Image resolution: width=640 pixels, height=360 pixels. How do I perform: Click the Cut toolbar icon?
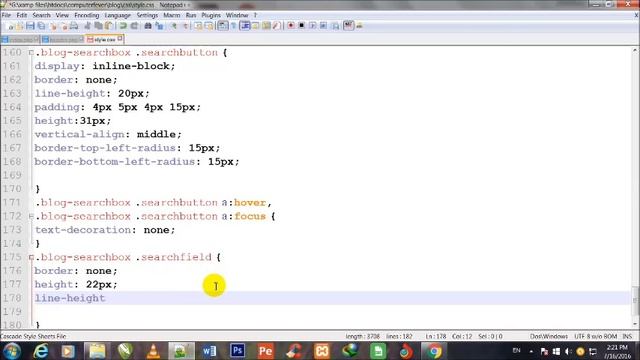tap(87, 26)
